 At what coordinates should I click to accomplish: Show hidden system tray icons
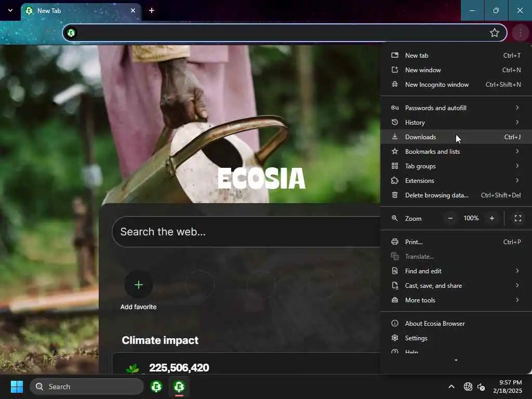coord(451,387)
